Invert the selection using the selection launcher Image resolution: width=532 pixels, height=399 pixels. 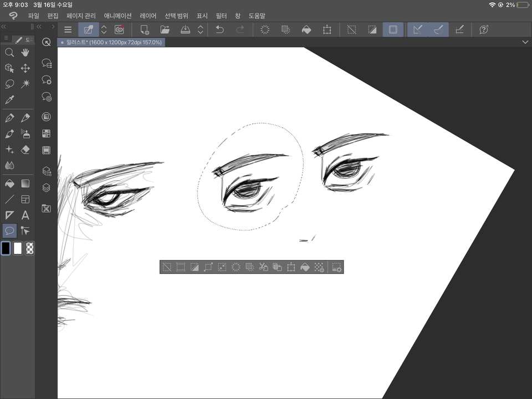[195, 267]
